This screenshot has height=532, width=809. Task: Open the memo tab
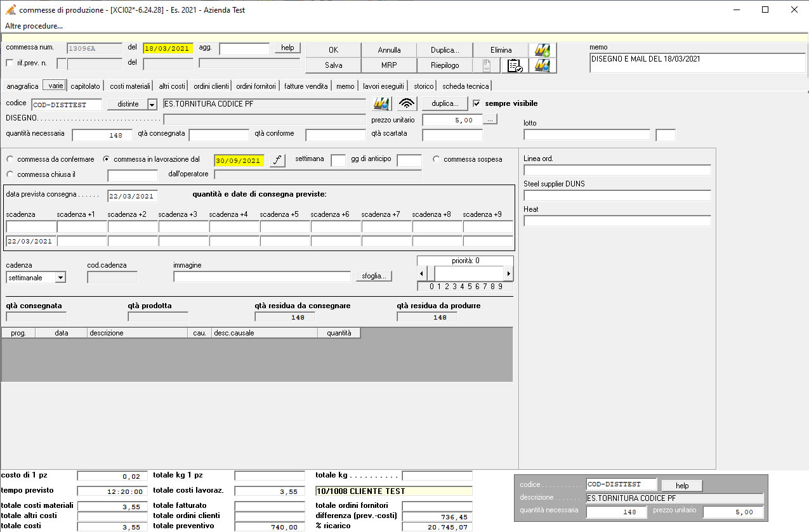tap(345, 86)
